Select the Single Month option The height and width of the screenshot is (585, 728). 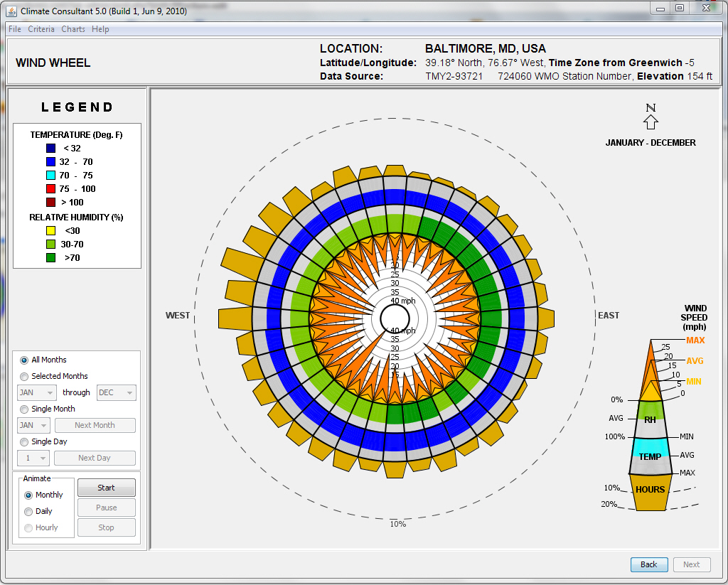[x=24, y=409]
